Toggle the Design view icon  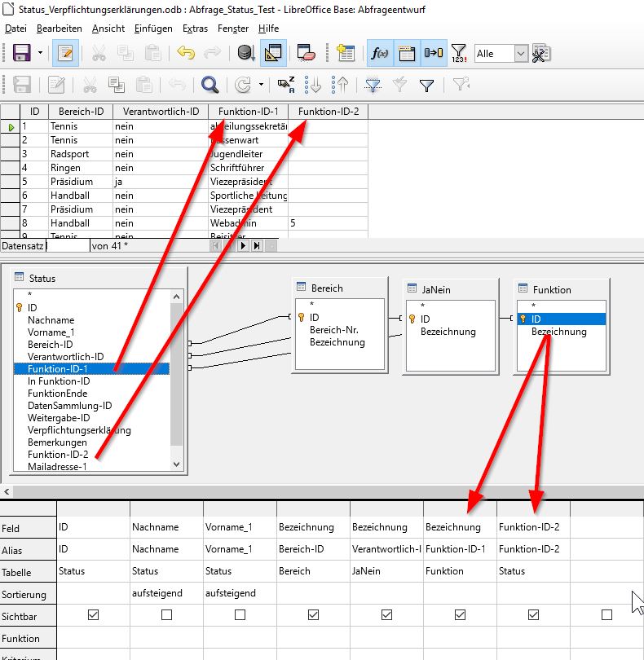pos(273,53)
